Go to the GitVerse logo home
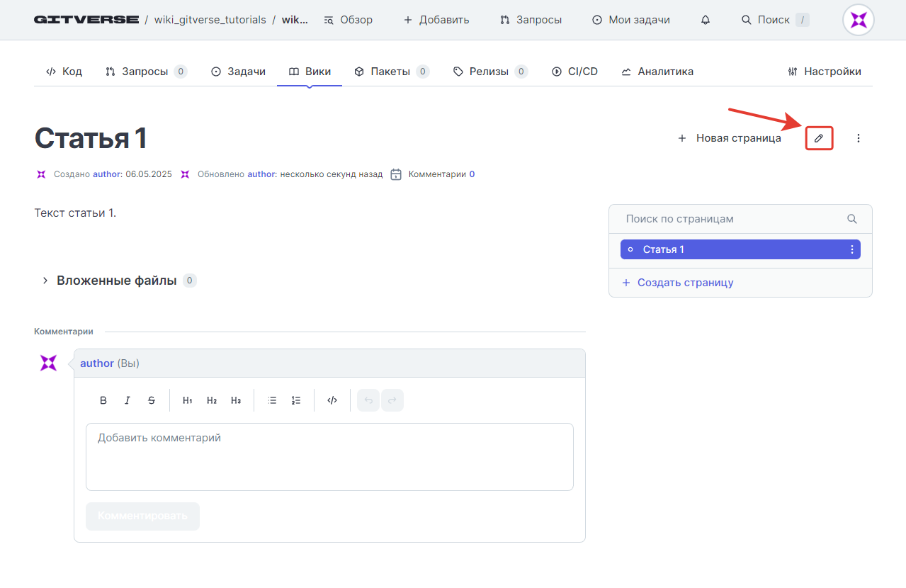 [86, 20]
